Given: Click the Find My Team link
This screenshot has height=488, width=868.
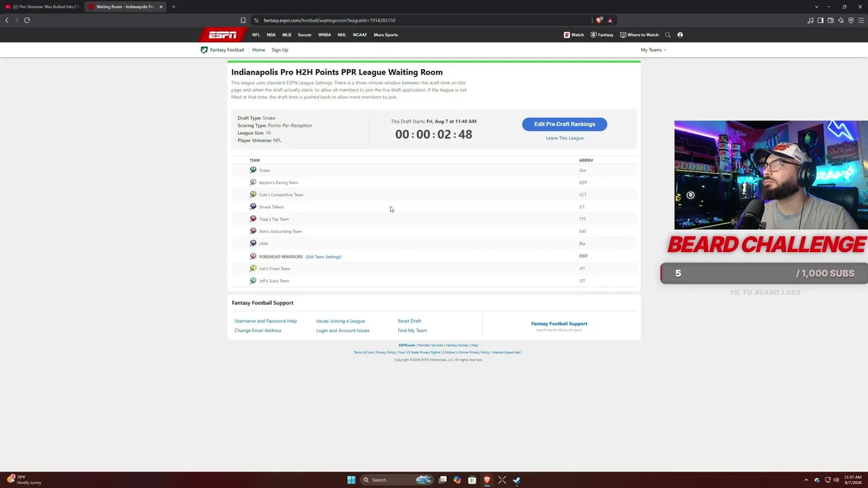Looking at the screenshot, I should [x=412, y=331].
